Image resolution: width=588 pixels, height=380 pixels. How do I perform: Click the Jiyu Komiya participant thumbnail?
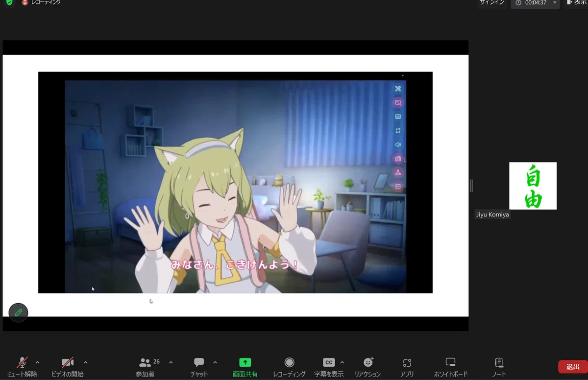tap(533, 186)
